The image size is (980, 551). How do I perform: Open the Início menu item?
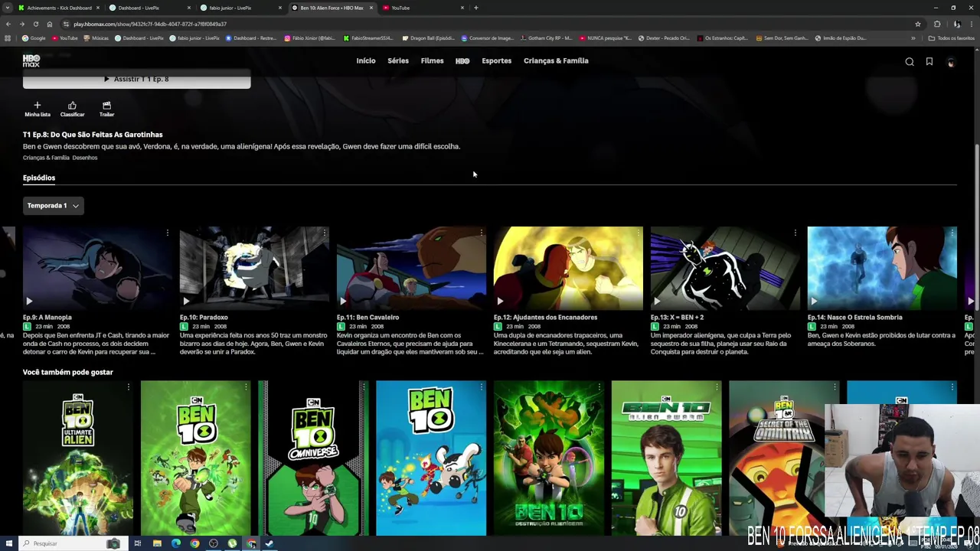pyautogui.click(x=366, y=60)
